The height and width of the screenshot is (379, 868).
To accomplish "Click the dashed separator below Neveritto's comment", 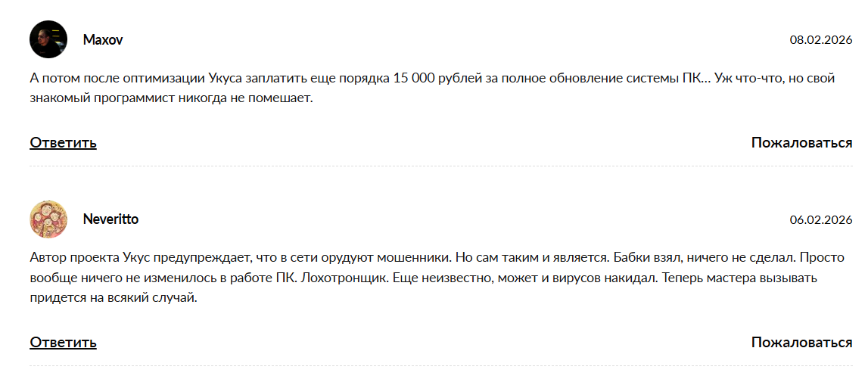I will coord(441,366).
